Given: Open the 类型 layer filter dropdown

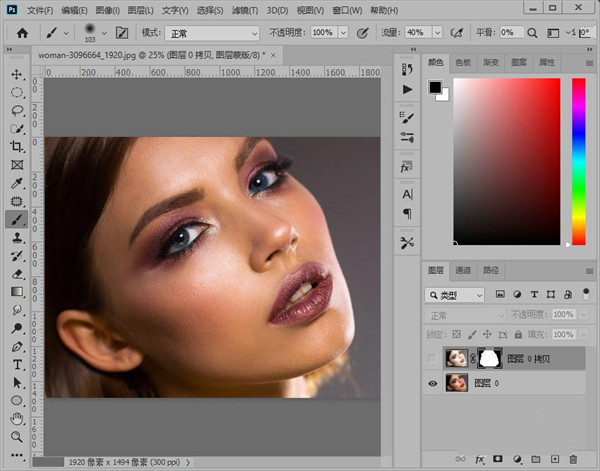Looking at the screenshot, I should (454, 295).
